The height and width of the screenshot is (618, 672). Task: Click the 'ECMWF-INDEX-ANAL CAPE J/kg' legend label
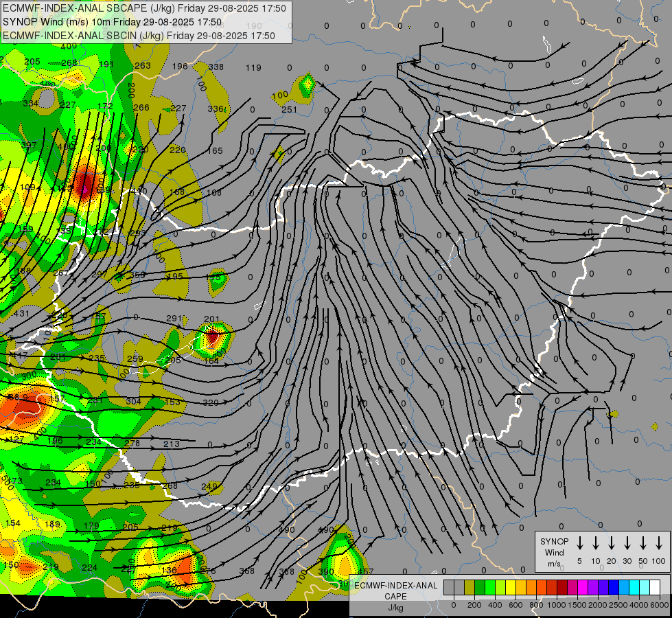click(395, 596)
